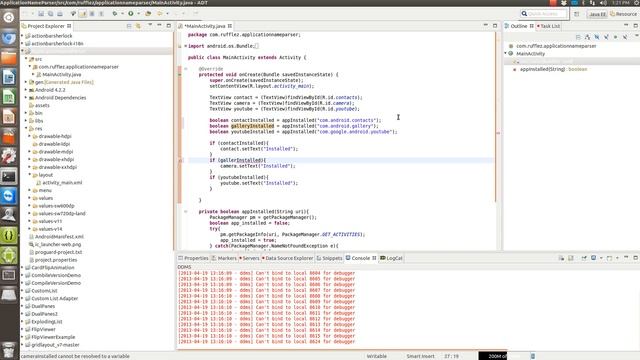Switch to the LogCat tab
The image size is (640, 360).
[x=391, y=258]
